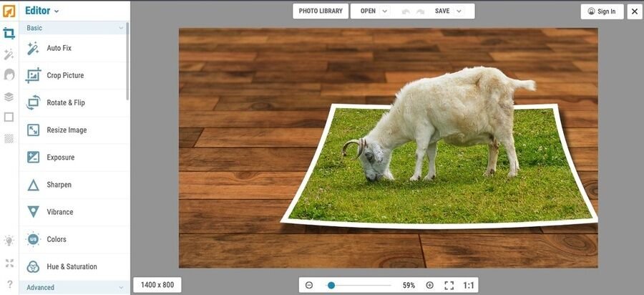Open the OPEN dropdown arrow
The height and width of the screenshot is (295, 644).
pos(384,11)
